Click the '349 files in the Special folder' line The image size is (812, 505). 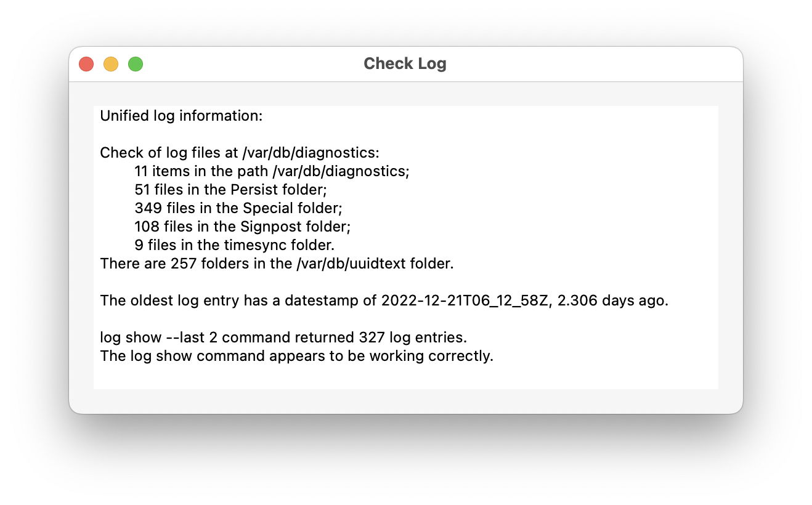click(x=238, y=208)
